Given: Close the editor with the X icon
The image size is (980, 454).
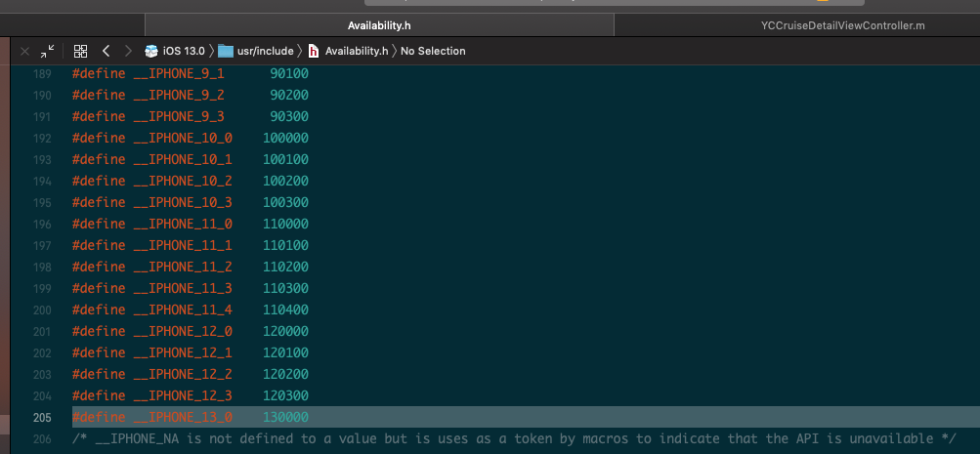Looking at the screenshot, I should coord(25,51).
